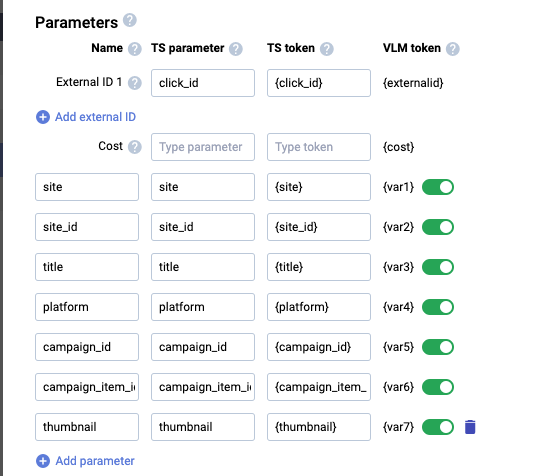Click Add parameter link

tap(95, 461)
